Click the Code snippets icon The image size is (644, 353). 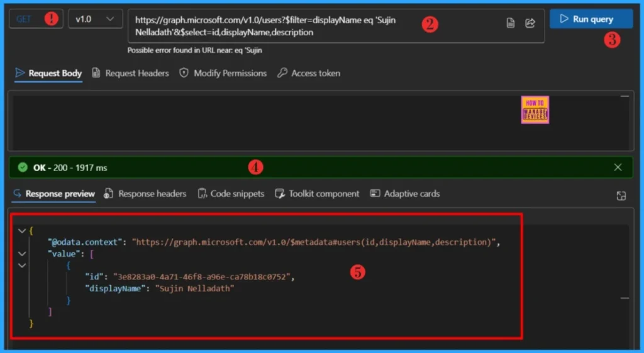(x=202, y=194)
